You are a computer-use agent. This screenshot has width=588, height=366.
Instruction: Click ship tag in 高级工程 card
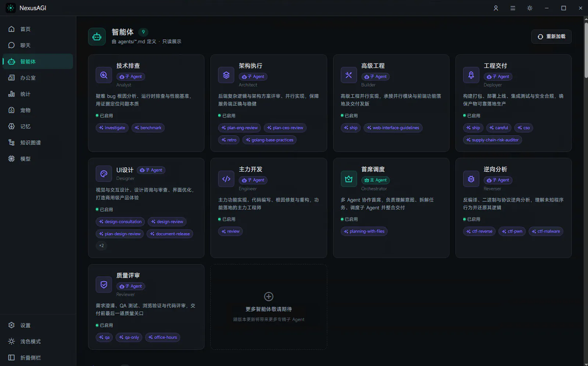coord(351,128)
